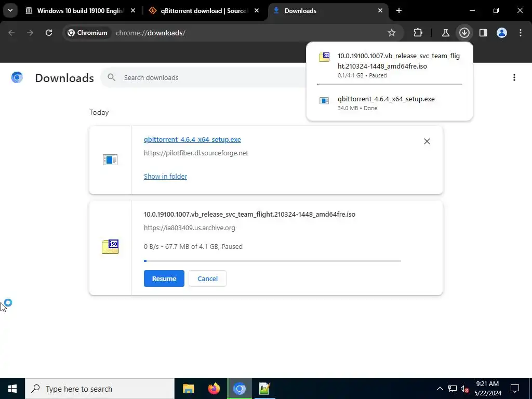Click ISO file icon in downloads bubble
The image size is (532, 399).
click(324, 57)
